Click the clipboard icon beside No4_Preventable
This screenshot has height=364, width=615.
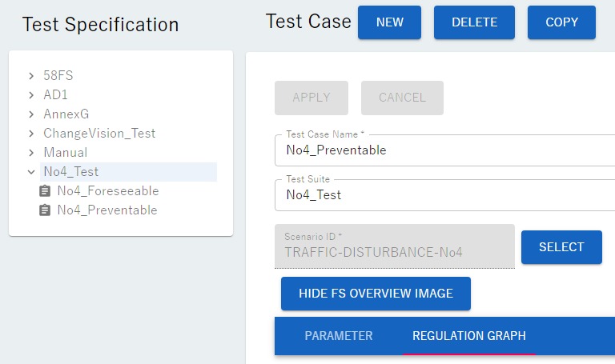[x=45, y=210]
